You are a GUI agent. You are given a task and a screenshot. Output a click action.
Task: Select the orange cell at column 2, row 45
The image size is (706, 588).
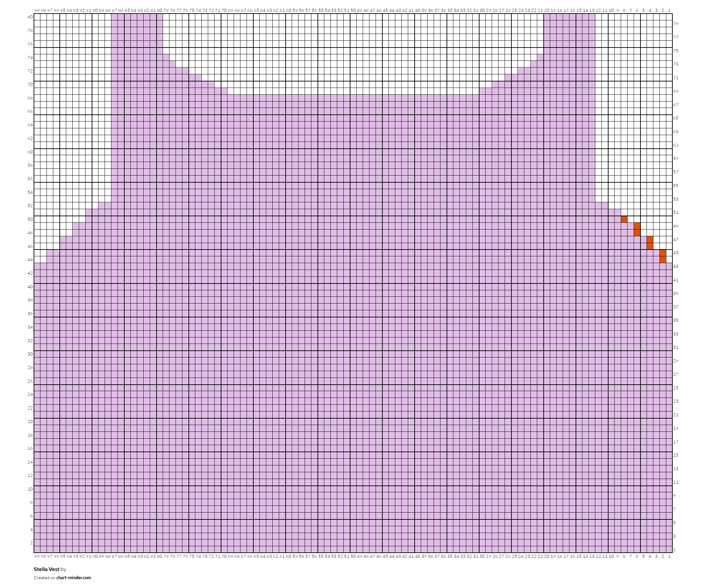[x=663, y=253]
